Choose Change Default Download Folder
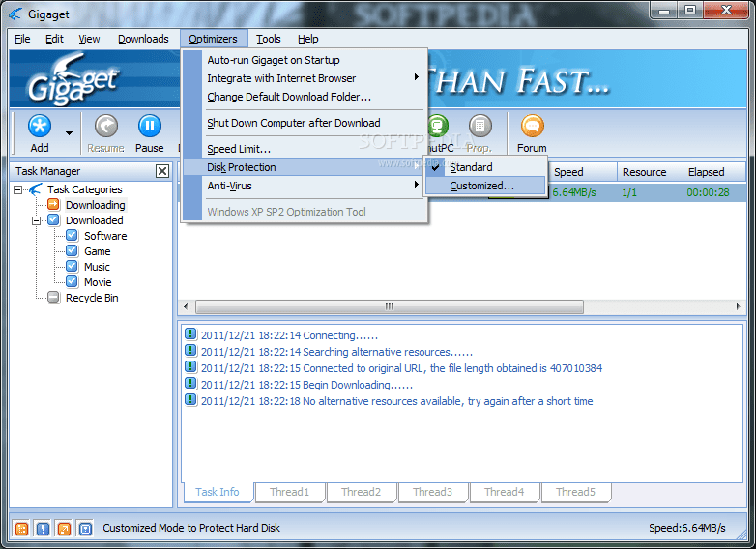 pos(305,97)
